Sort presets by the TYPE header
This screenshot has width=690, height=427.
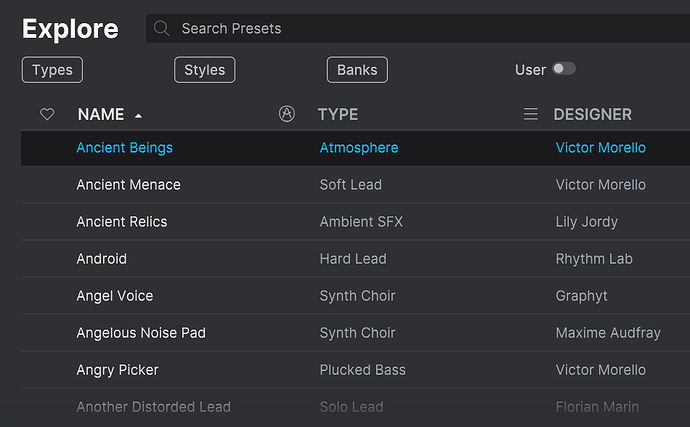click(338, 115)
